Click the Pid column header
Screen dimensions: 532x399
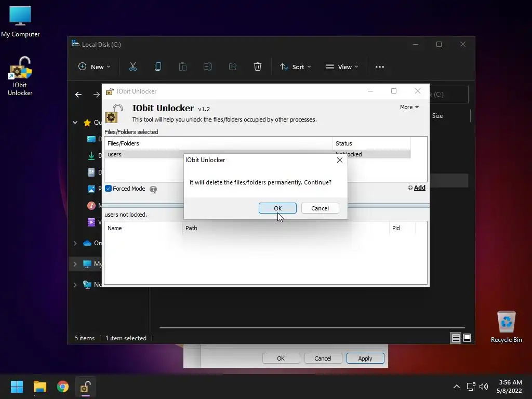coord(402,228)
